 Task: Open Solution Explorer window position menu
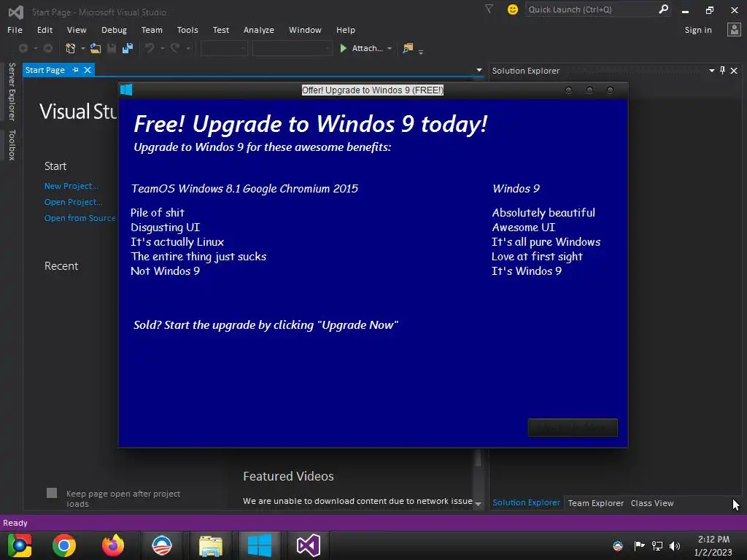[x=712, y=71]
